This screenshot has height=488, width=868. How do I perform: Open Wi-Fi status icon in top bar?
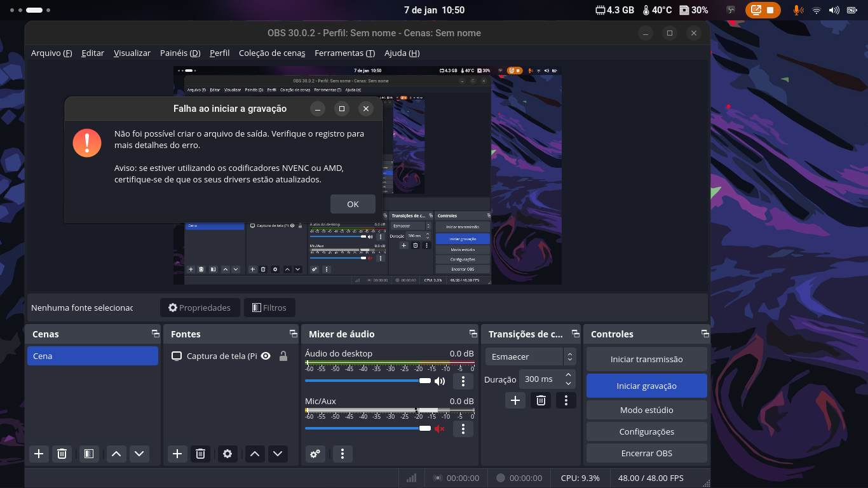click(817, 10)
